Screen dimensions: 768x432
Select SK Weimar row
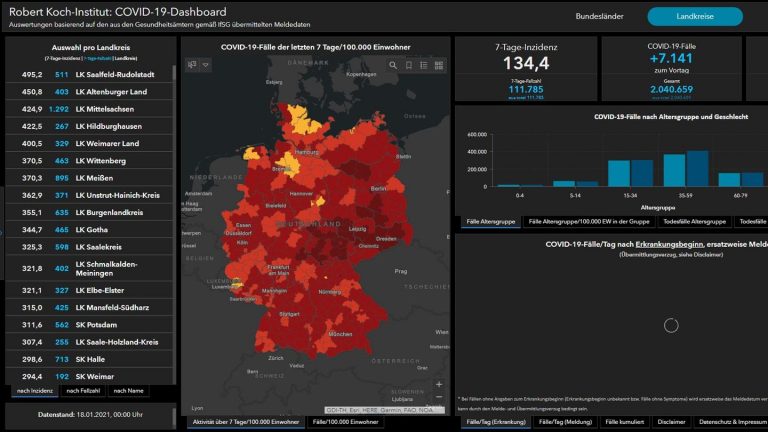[89, 376]
